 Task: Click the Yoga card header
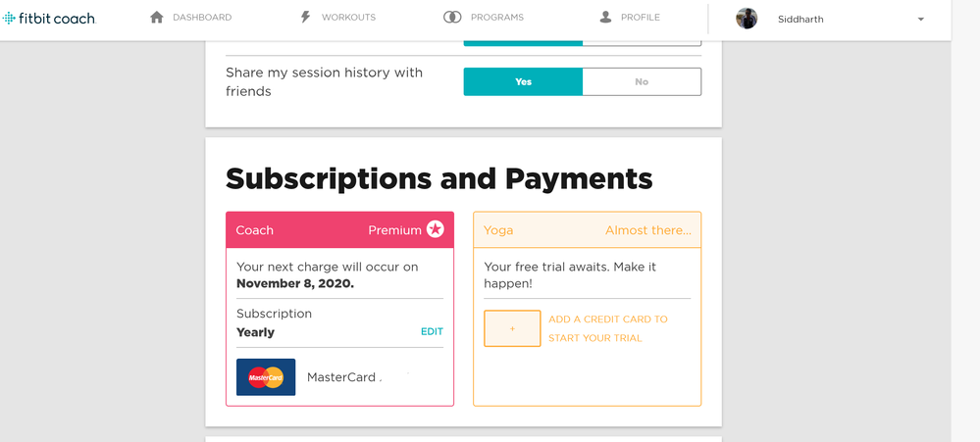[587, 230]
